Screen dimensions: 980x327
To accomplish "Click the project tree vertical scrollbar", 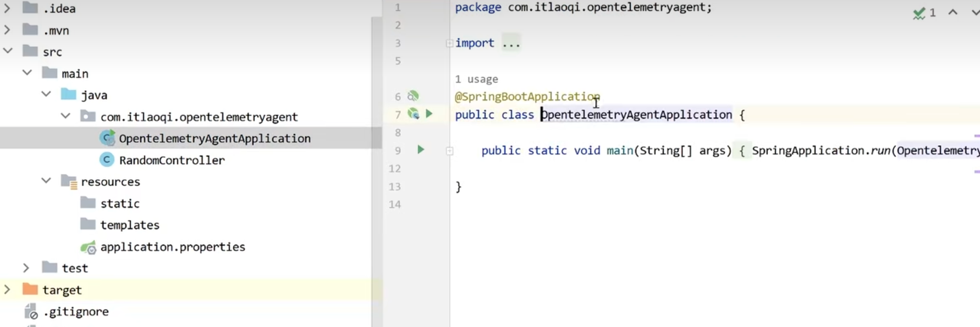I will point(377,171).
